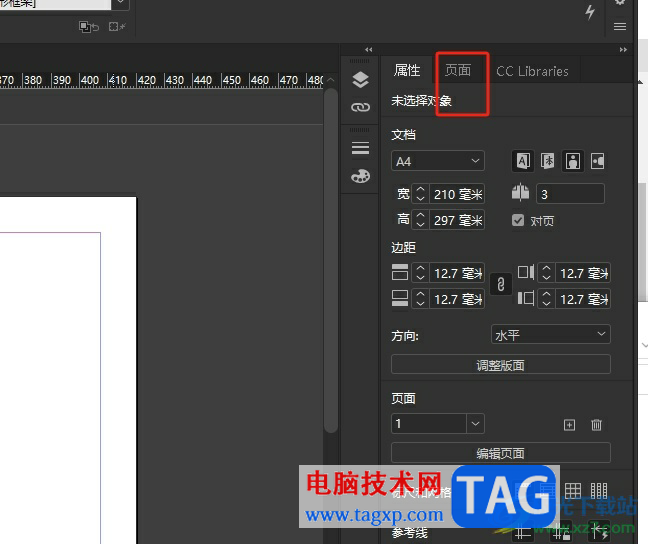Adjust the outside margin stepper arrows

pos(546,298)
